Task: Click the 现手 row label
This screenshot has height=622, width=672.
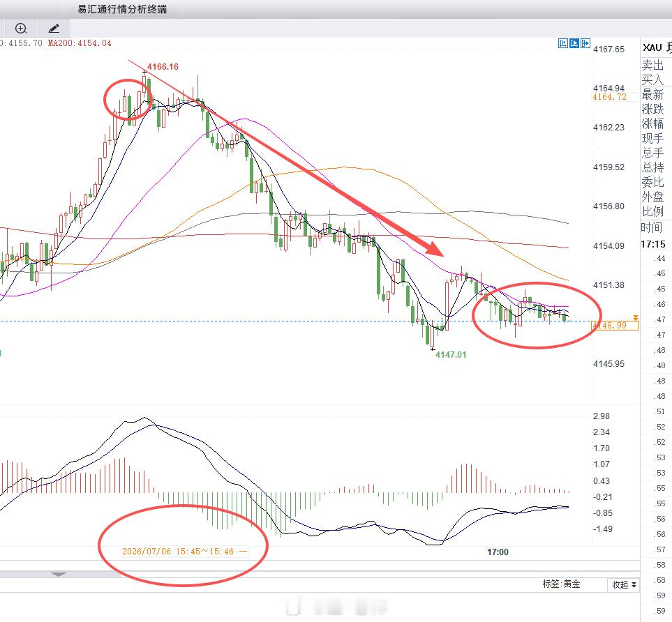Action: (x=652, y=138)
